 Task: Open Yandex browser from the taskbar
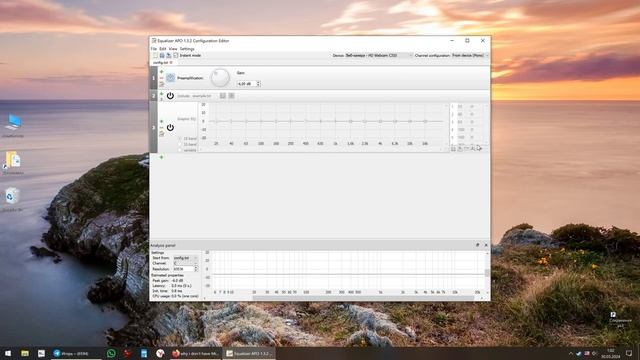(160, 353)
